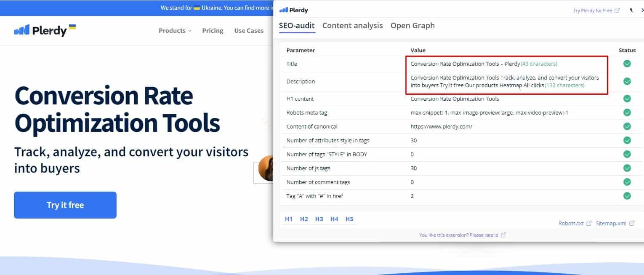Screen dimensions: 644x275
Task: Click the Plerdy logo in extension popup
Action: 294,10
